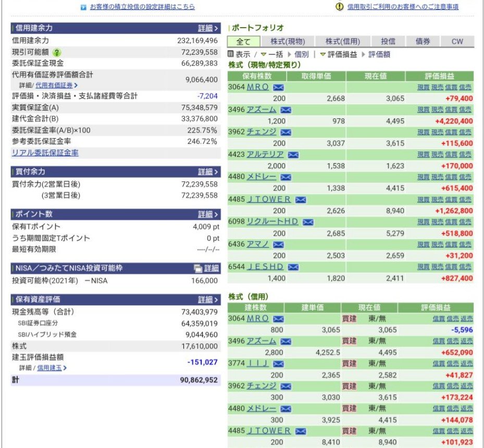Click the 保有株数 column header
Screen dimensions: 484x448
point(257,76)
